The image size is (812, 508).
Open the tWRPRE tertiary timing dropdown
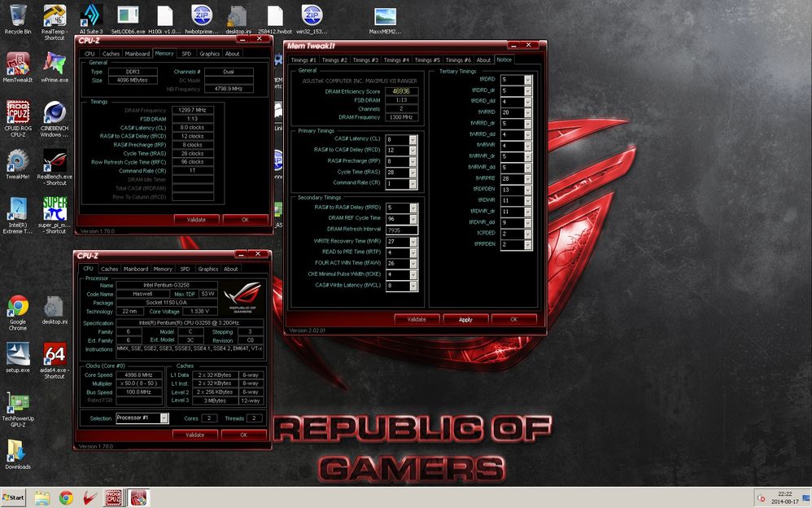pyautogui.click(x=528, y=179)
